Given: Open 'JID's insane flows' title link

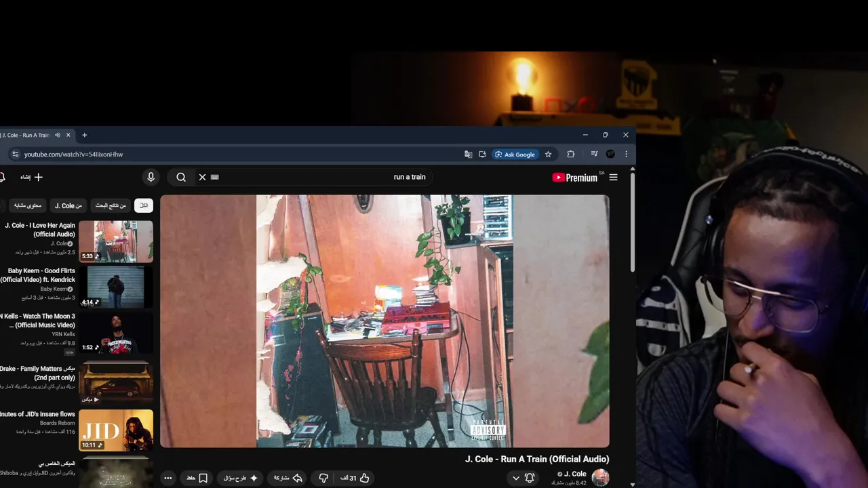Looking at the screenshot, I should [37, 414].
